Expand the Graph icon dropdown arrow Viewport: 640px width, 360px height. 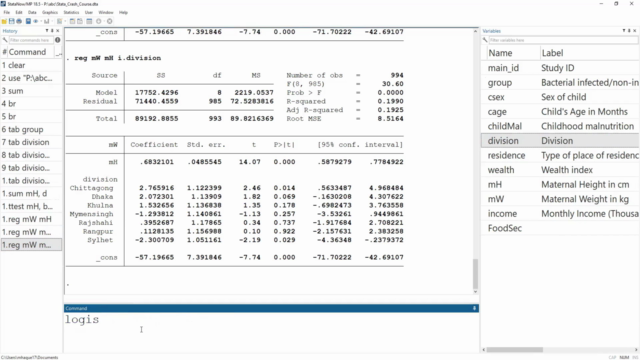[x=52, y=21]
